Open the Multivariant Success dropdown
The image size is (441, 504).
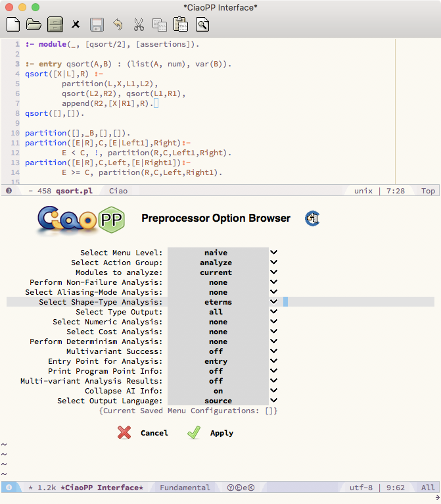click(x=273, y=351)
